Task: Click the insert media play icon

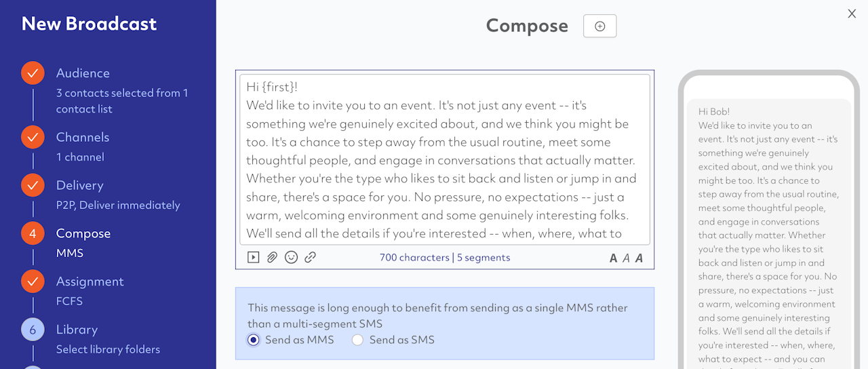Action: pyautogui.click(x=253, y=258)
